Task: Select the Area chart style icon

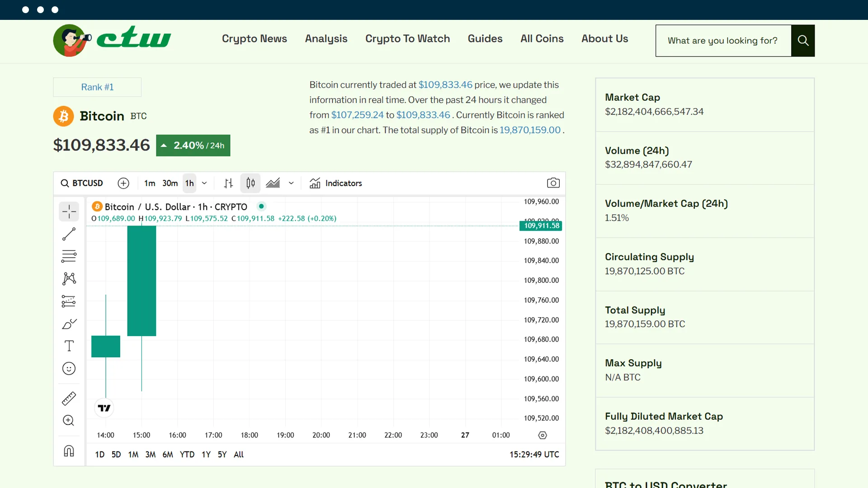Action: tap(273, 183)
